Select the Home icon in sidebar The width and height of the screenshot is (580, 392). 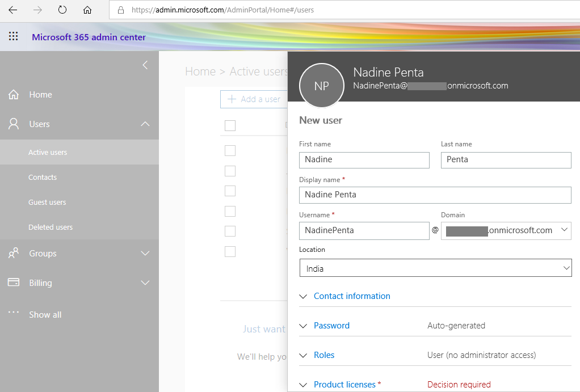(x=14, y=94)
